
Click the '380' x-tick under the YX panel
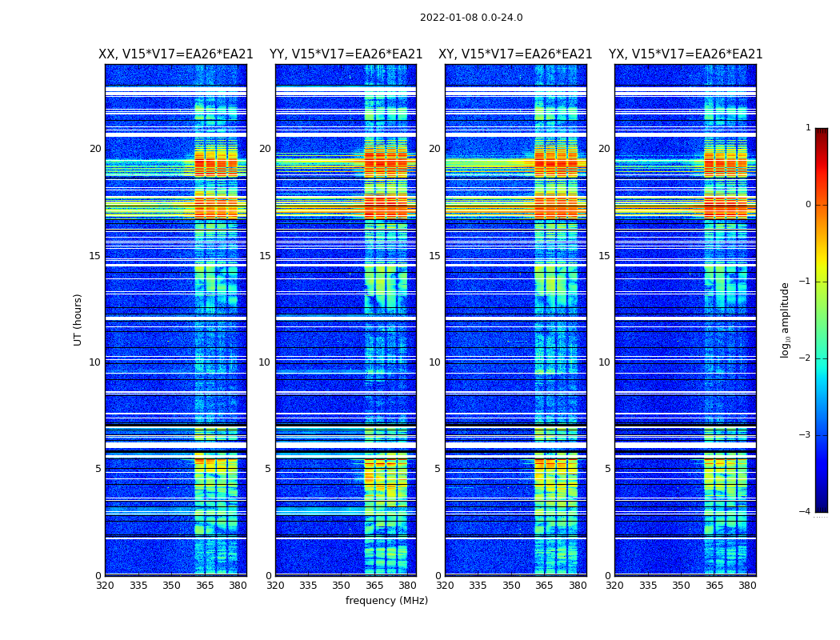coord(747,586)
